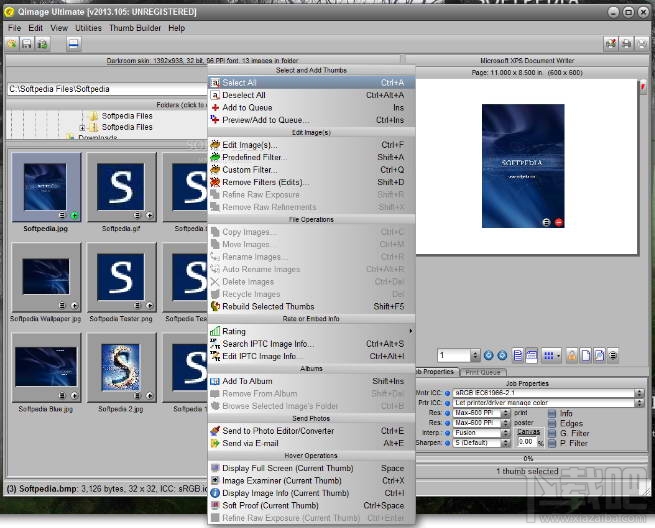The width and height of the screenshot is (655, 528).
Task: Toggle the Edges checkbox
Action: [551, 423]
